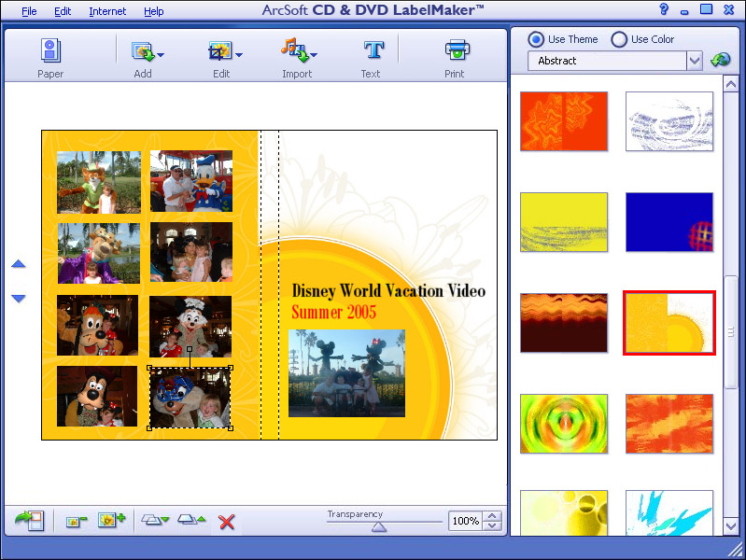Select the fox in green hat photo
This screenshot has height=560, width=746.
(99, 182)
